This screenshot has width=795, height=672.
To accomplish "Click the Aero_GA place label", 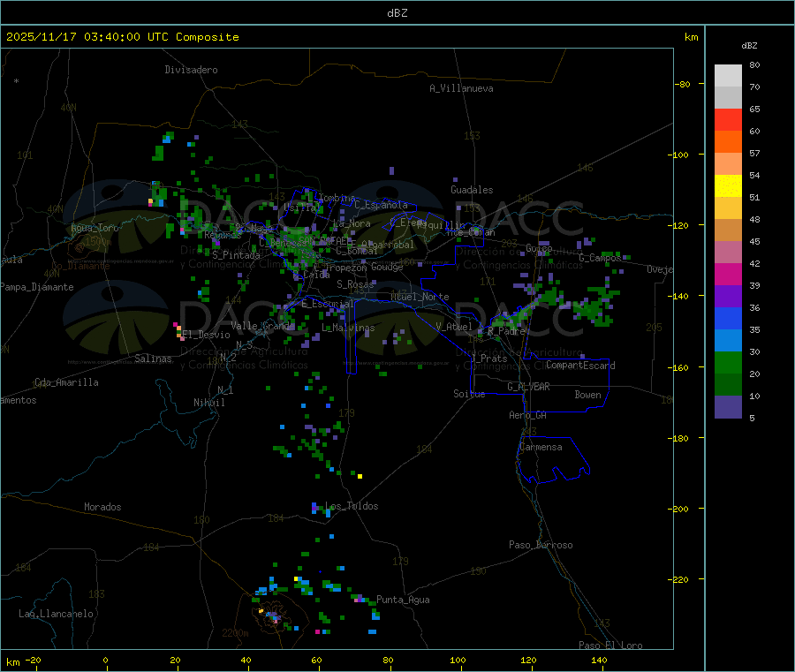I will tap(527, 415).
